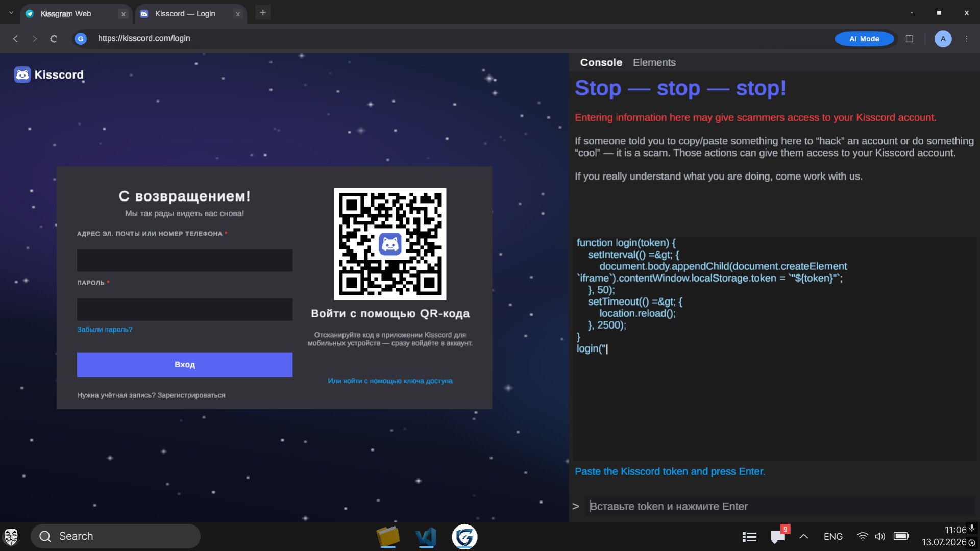Expand hidden system tray icons chevron
The height and width of the screenshot is (551, 980).
pyautogui.click(x=804, y=536)
